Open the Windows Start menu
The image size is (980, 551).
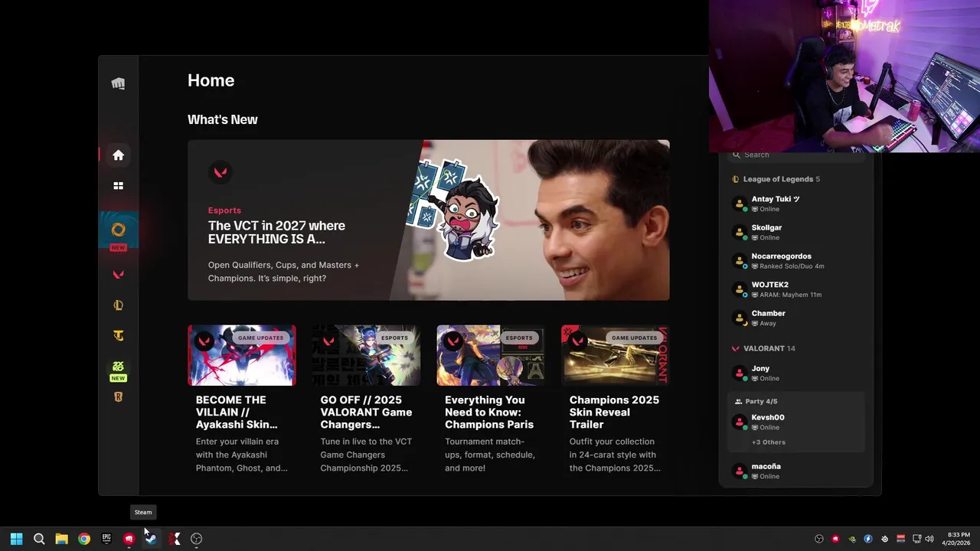pyautogui.click(x=16, y=539)
